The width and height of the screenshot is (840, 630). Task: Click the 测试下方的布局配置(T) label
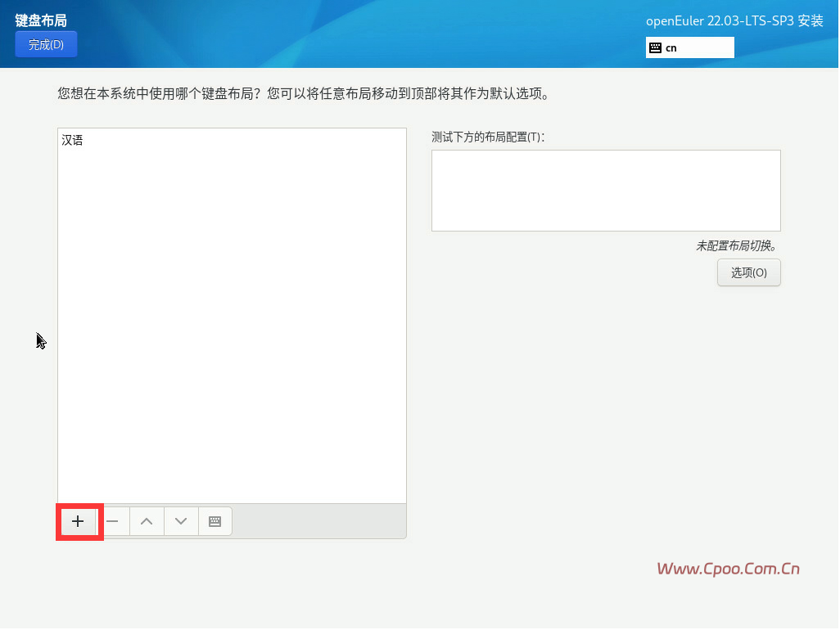point(488,137)
